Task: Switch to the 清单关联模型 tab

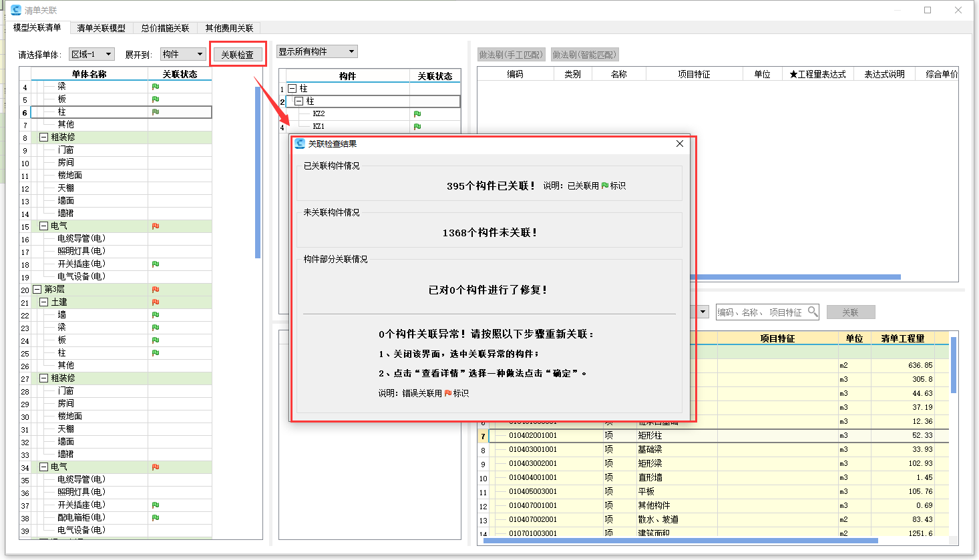Action: [102, 28]
